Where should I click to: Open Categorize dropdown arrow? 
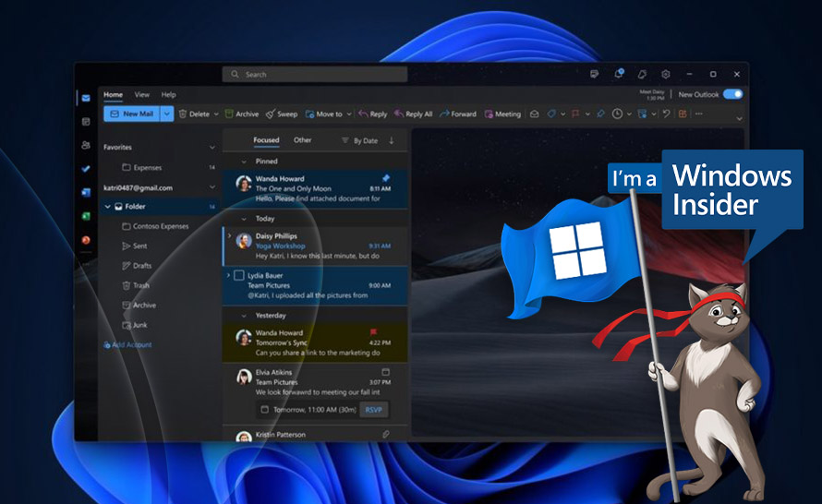[563, 114]
